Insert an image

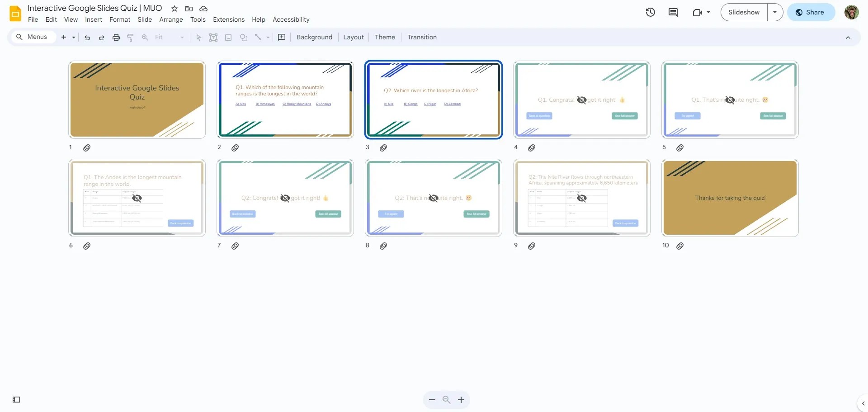228,38
